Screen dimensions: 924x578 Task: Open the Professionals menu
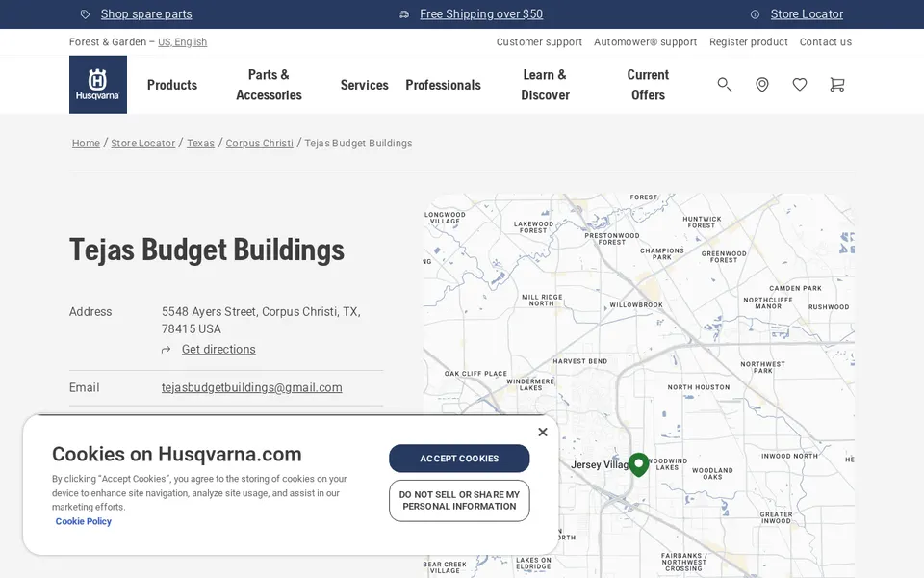click(443, 85)
